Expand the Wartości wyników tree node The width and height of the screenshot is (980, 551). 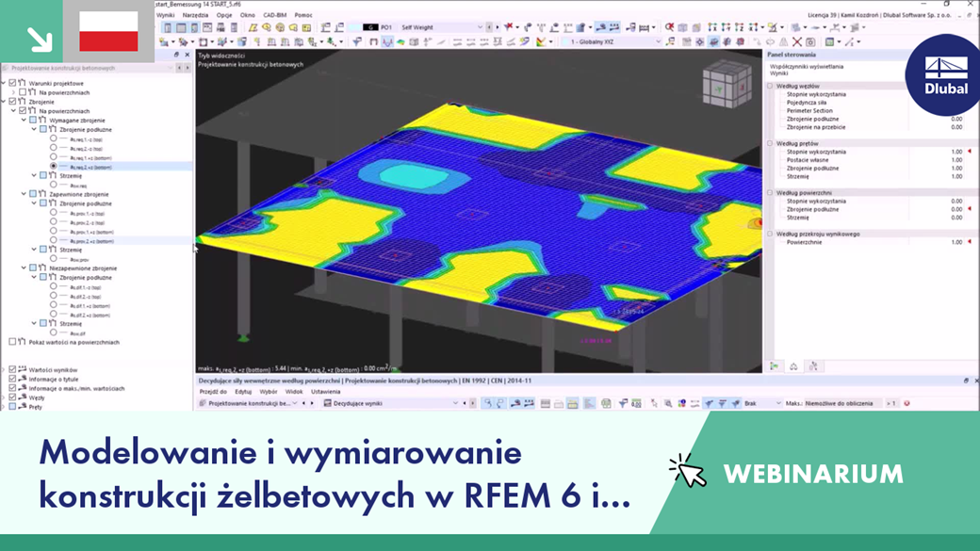pyautogui.click(x=4, y=369)
